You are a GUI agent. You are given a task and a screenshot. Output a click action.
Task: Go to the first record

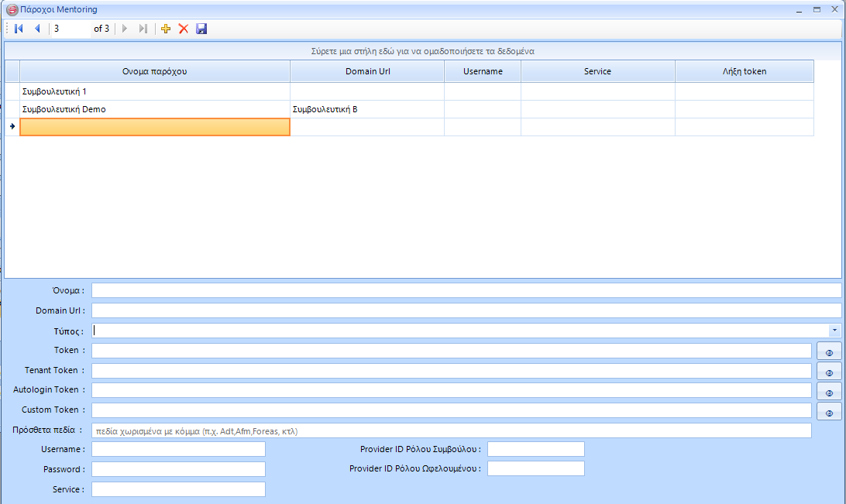click(x=19, y=29)
